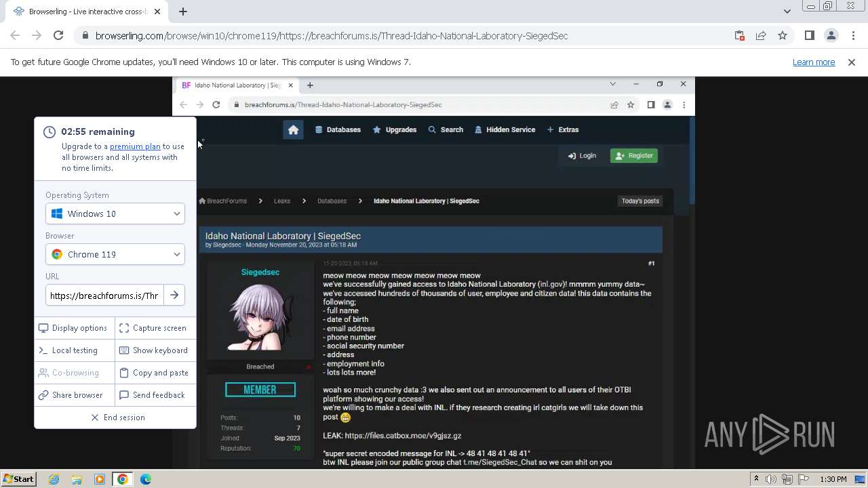Open the Windows Start menu
Viewport: 868px width, 488px height.
pyautogui.click(x=18, y=479)
